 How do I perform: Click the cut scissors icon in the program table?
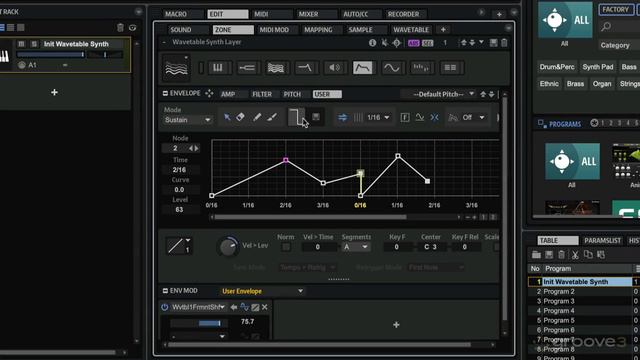click(575, 255)
